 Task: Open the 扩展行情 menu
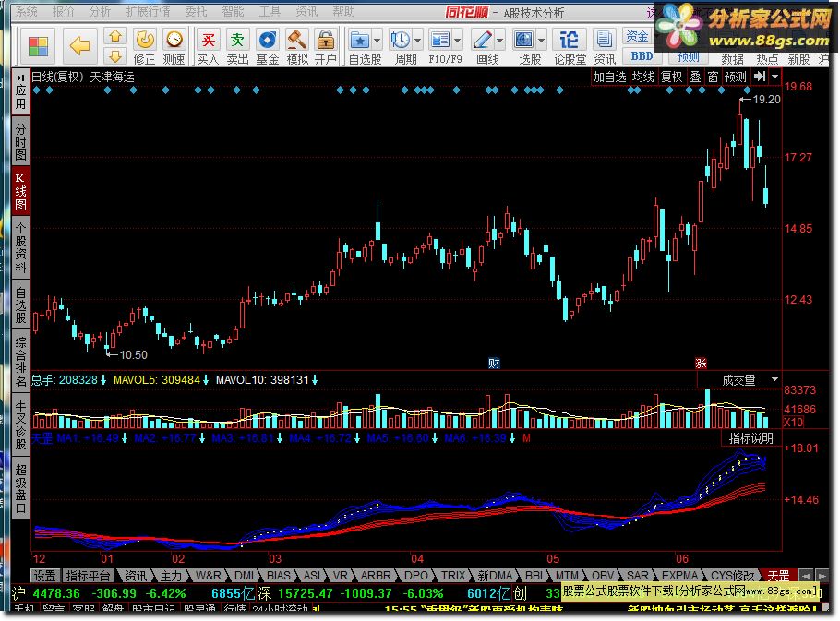149,11
